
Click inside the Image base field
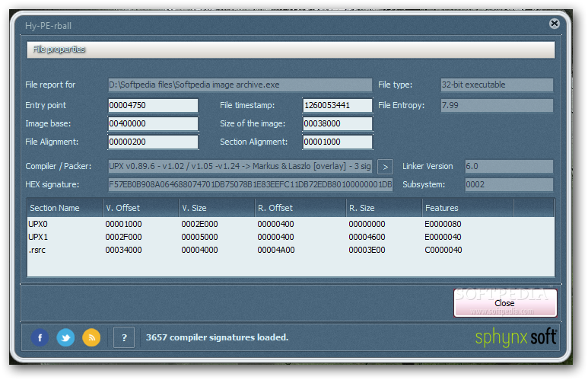click(153, 123)
